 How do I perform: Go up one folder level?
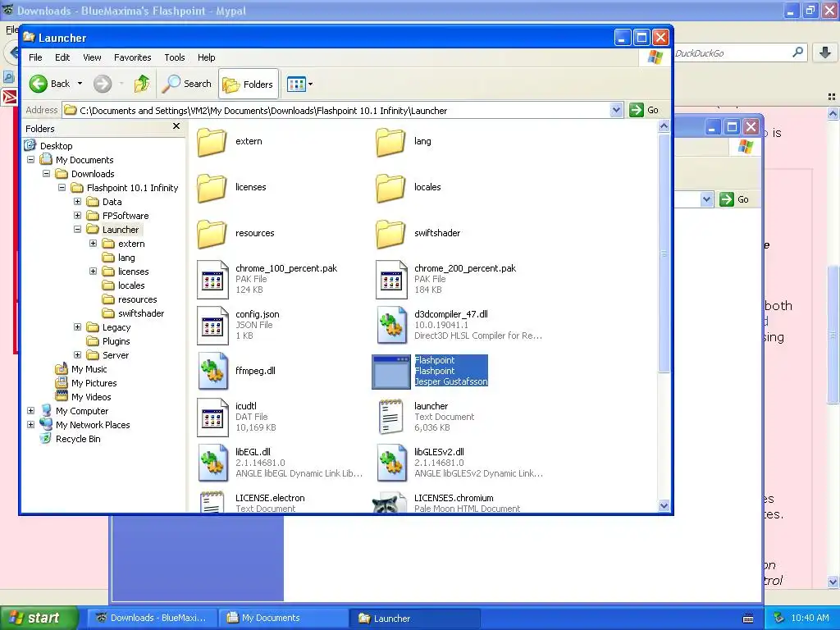pyautogui.click(x=142, y=84)
